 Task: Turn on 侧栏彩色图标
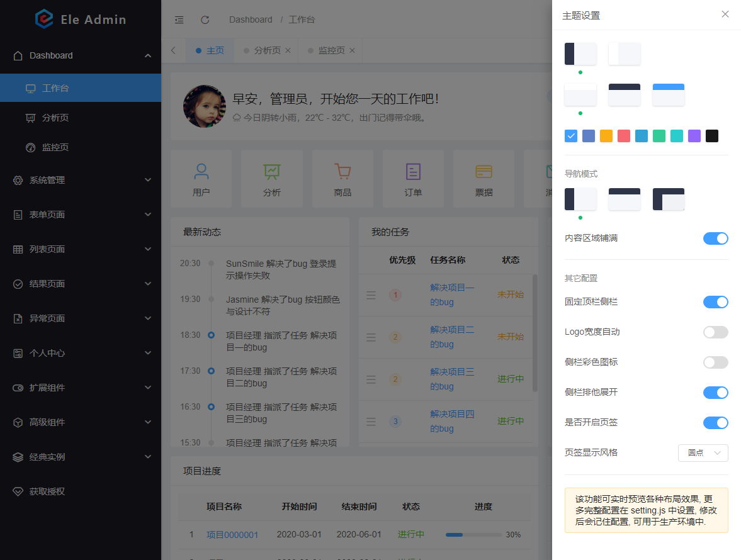715,362
